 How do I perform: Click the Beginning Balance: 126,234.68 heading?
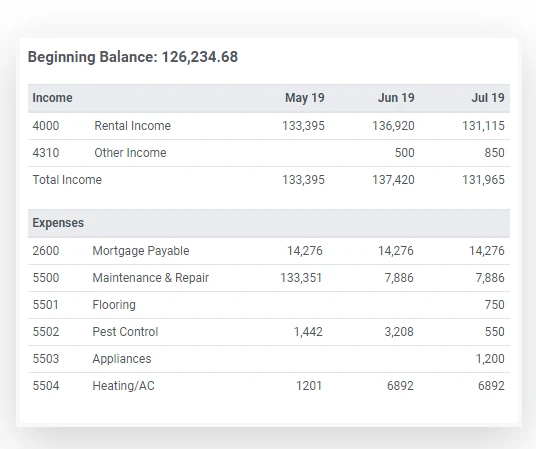(x=133, y=57)
